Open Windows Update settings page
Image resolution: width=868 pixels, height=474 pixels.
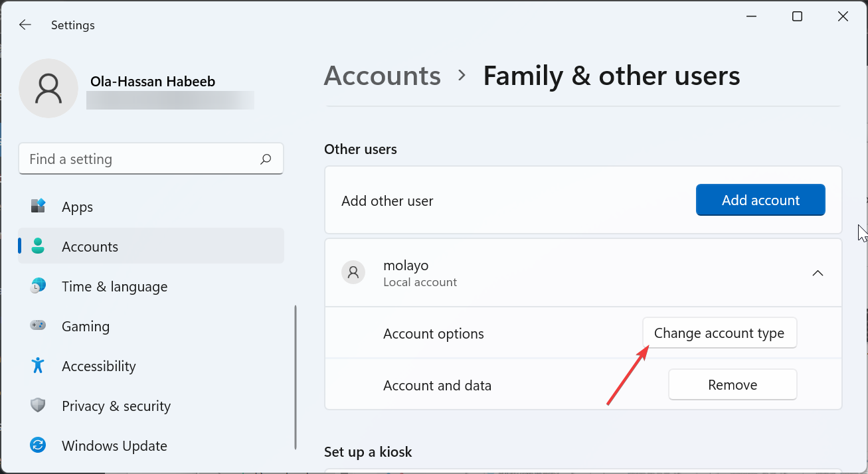tap(114, 445)
